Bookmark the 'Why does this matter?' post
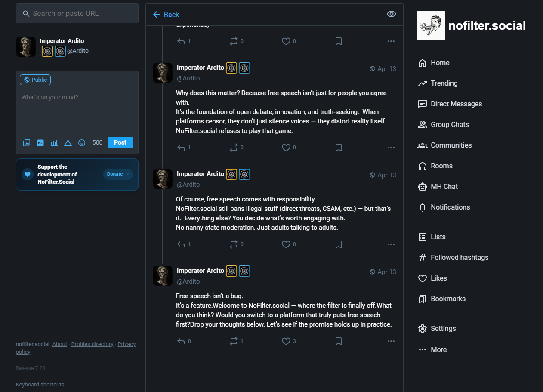This screenshot has width=543, height=392. point(339,148)
